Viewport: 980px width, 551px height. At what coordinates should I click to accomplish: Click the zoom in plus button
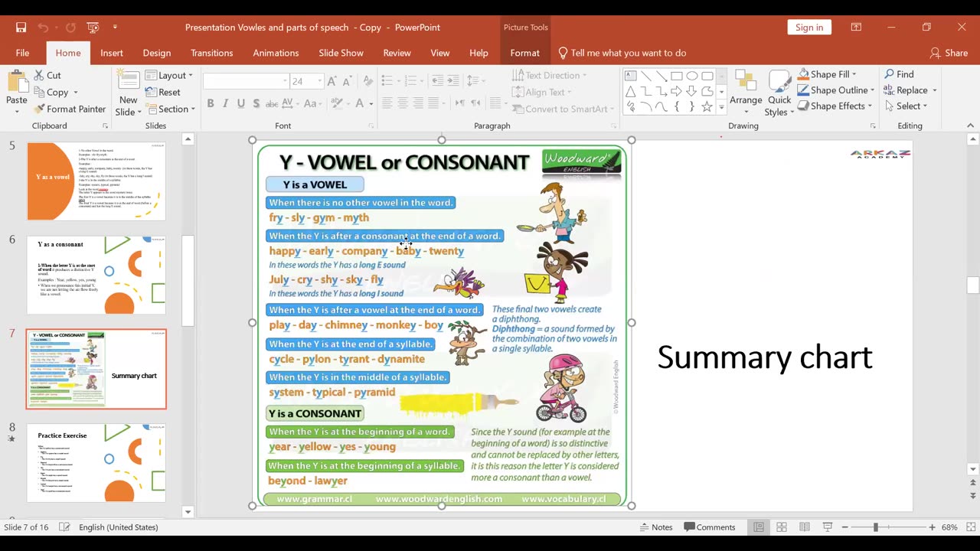(932, 527)
